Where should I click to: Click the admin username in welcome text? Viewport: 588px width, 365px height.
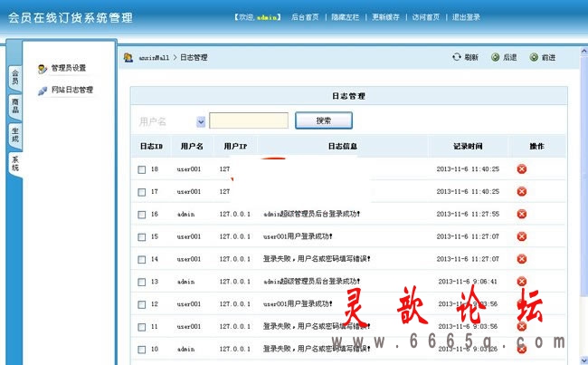point(267,17)
